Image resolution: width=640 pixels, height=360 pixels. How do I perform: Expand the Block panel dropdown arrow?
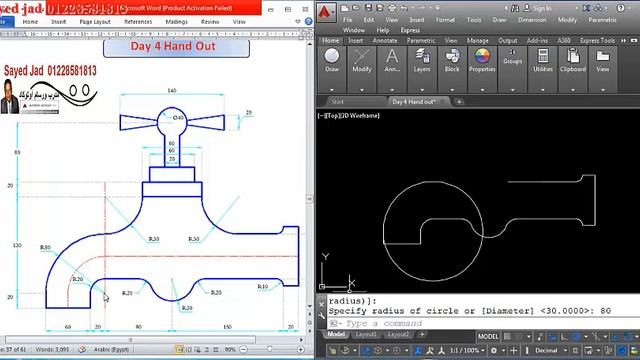(452, 90)
